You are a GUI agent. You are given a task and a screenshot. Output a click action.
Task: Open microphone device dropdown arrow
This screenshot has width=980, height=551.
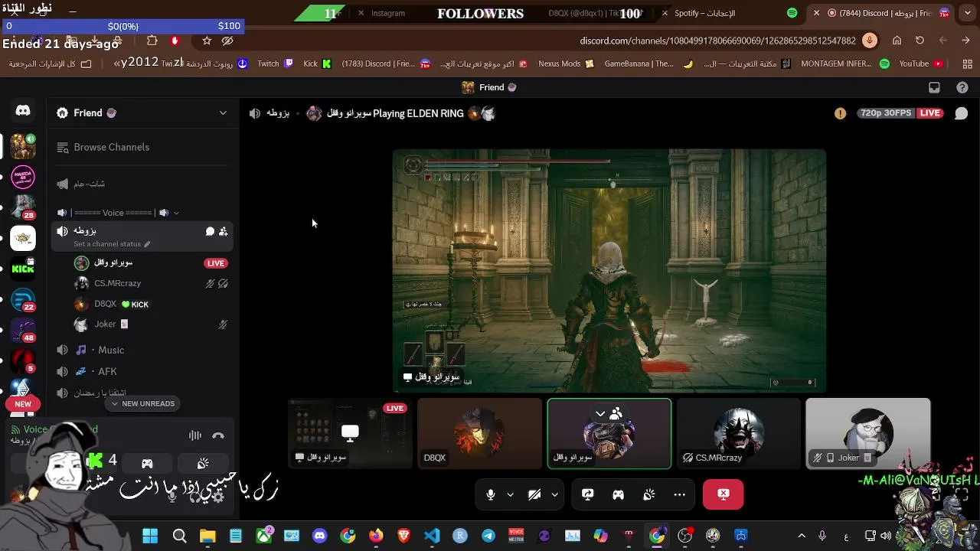pos(510,494)
